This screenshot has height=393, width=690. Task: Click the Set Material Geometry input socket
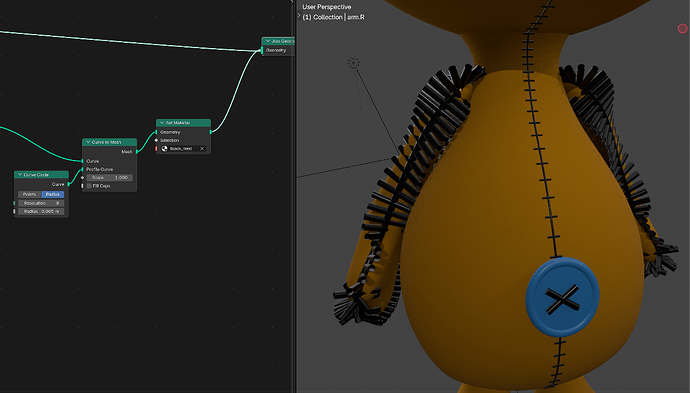click(x=156, y=132)
